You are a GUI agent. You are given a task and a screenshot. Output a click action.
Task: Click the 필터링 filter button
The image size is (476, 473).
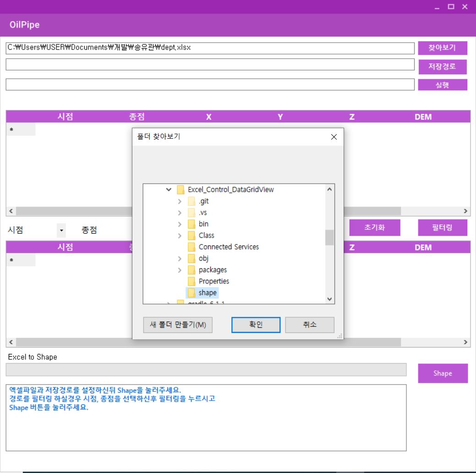[442, 228]
